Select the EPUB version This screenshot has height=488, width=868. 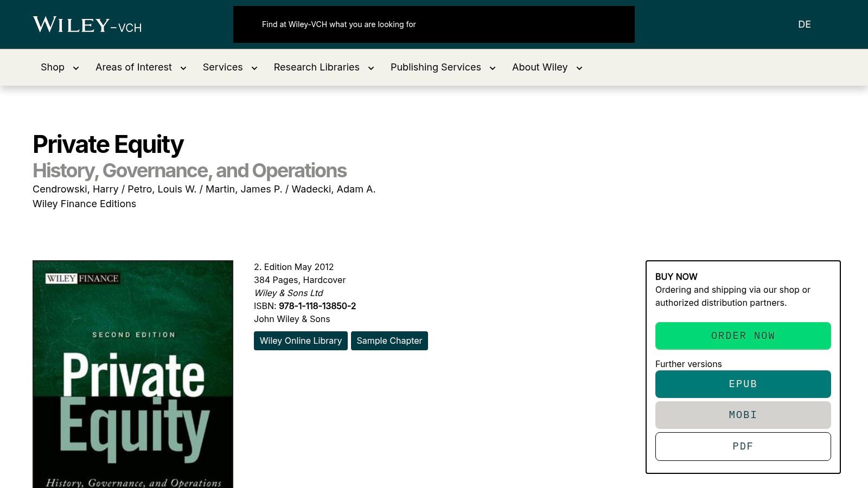743,384
